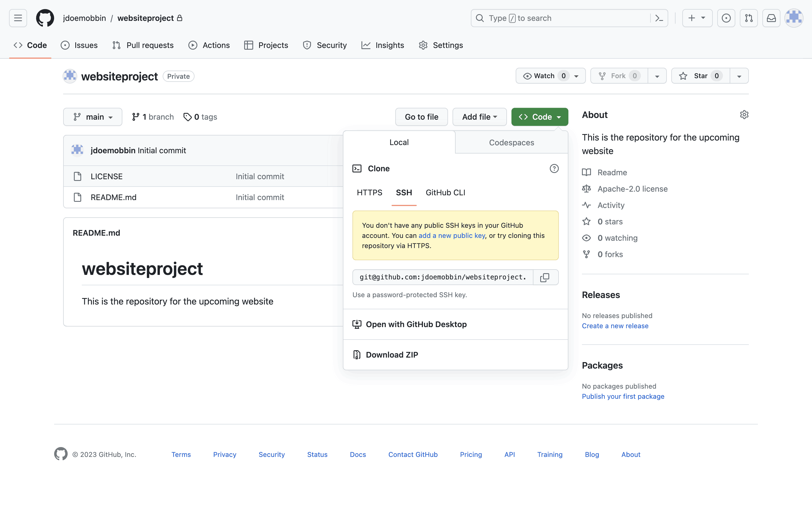812x508 pixels.
Task: Click the SSH clone URL text field
Action: point(443,277)
